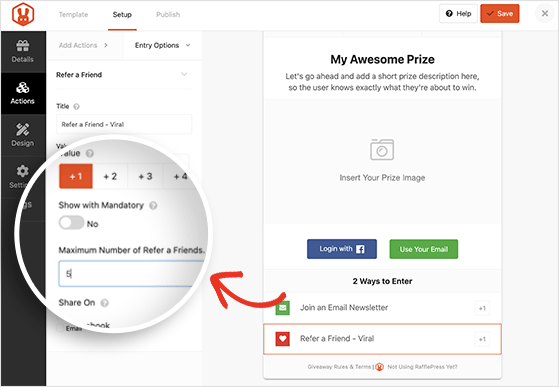
Task: Open the Details sidebar section
Action: pyautogui.click(x=22, y=52)
